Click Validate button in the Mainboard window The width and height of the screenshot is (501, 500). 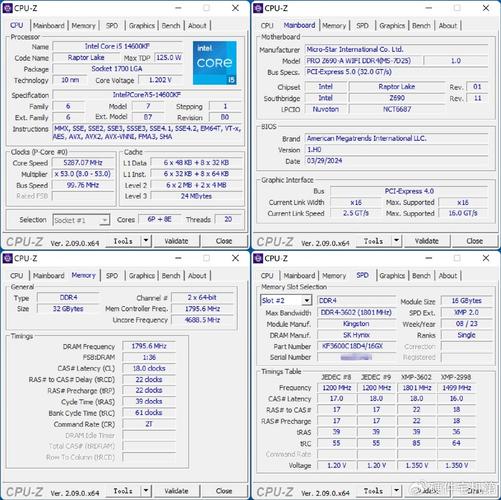point(427,241)
